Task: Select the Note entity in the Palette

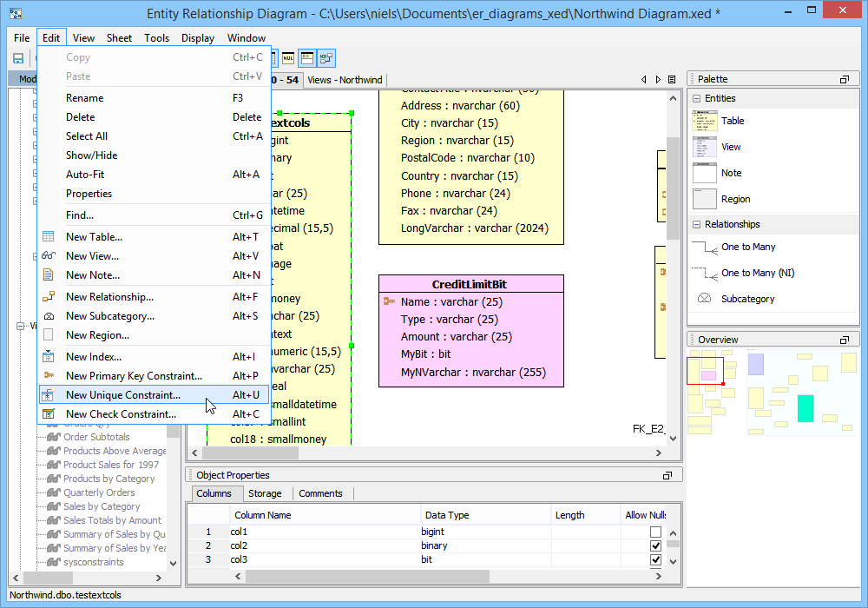Action: click(x=731, y=174)
